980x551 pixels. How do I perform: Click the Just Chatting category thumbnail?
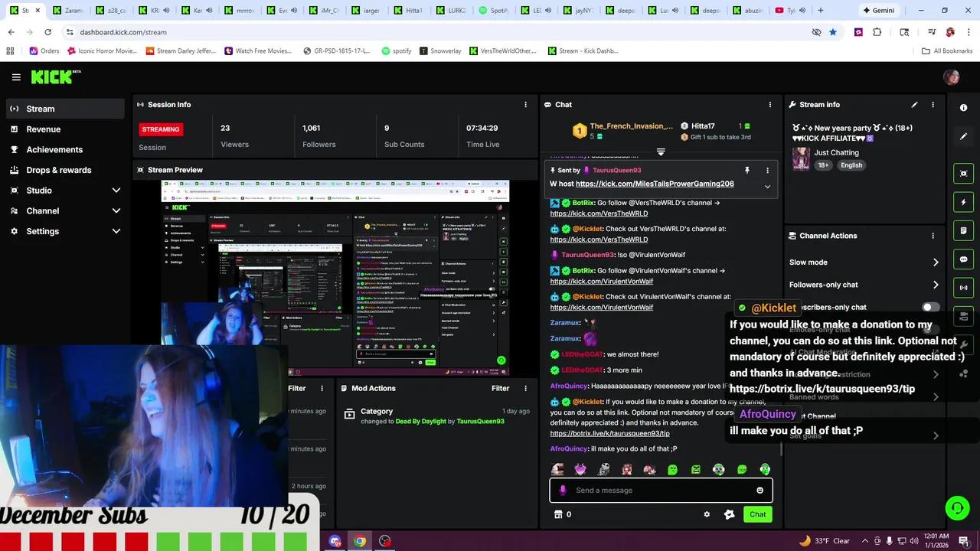click(x=801, y=158)
